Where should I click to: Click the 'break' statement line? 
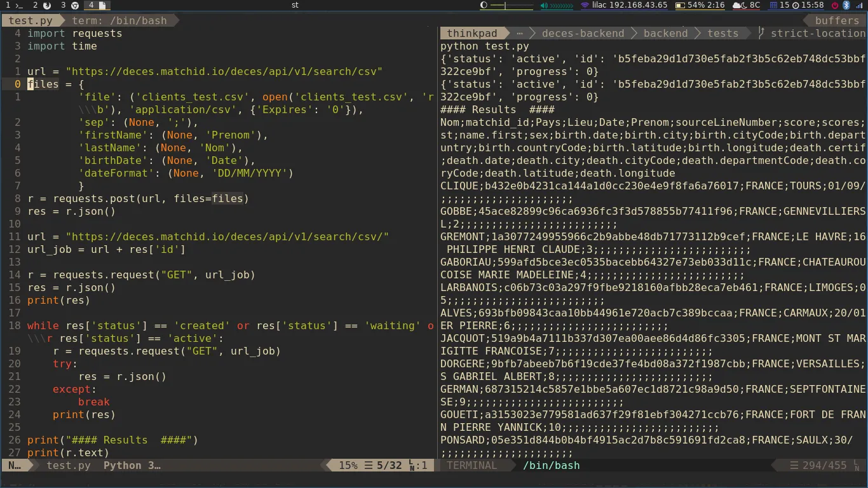coord(93,402)
